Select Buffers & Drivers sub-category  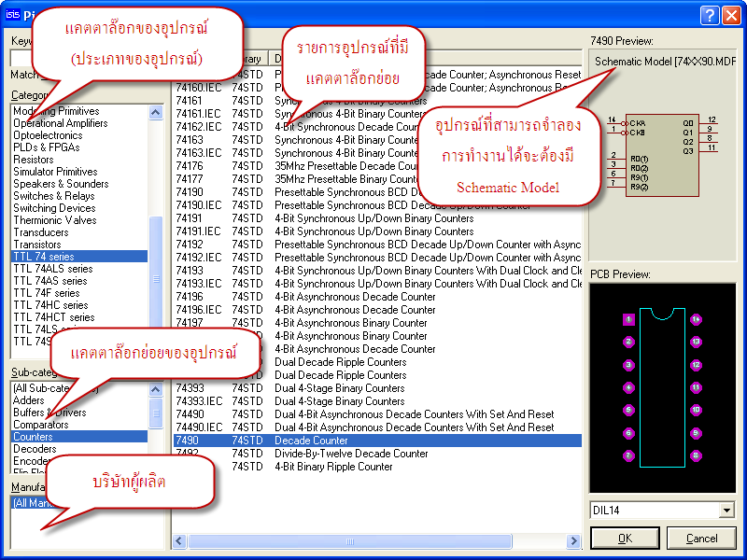click(49, 413)
